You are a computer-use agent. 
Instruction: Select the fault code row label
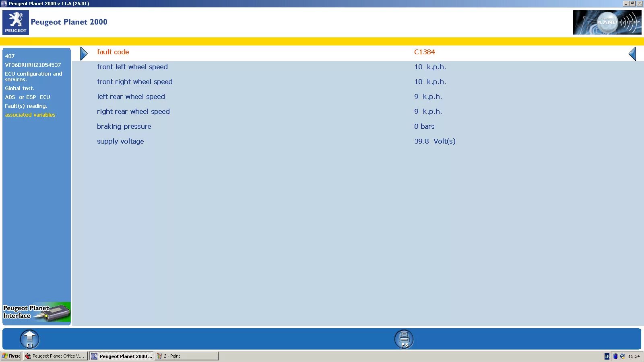[x=113, y=52]
